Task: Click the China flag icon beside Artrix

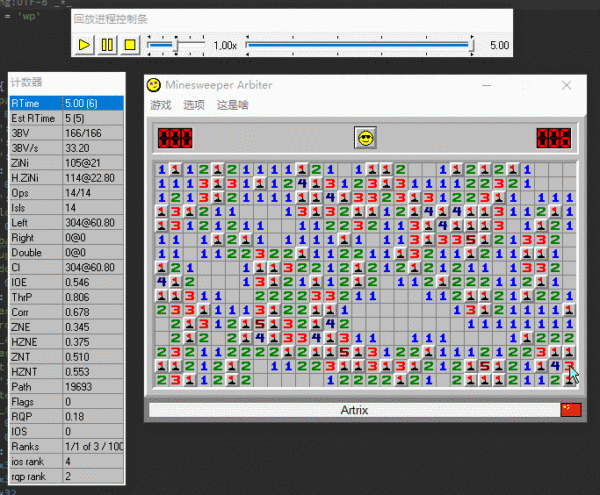Action: pyautogui.click(x=571, y=410)
